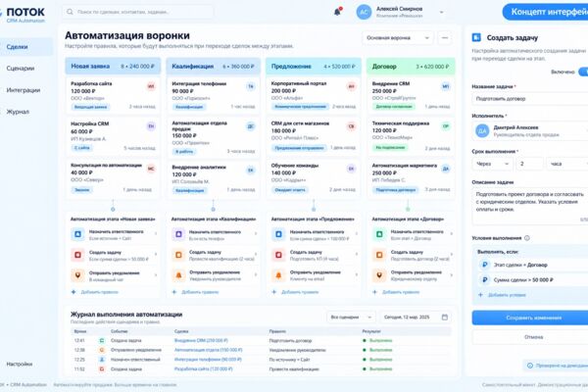Viewport: 588px width, 392px height.
Task: Open the Основная воронка dropdown
Action: tap(398, 38)
